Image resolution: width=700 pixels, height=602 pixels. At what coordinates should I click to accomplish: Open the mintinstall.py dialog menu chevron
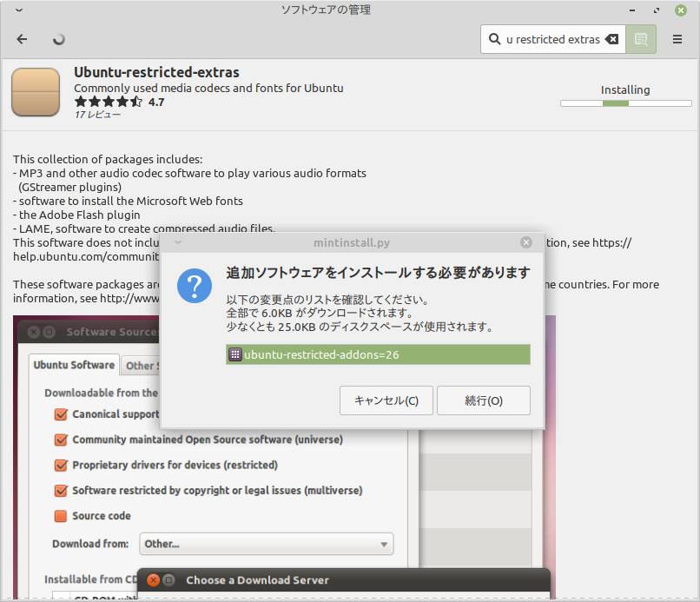[x=178, y=242]
